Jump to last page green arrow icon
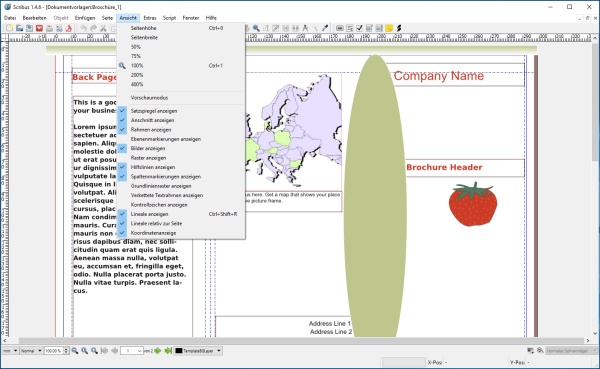This screenshot has height=369, width=600. pyautogui.click(x=168, y=351)
